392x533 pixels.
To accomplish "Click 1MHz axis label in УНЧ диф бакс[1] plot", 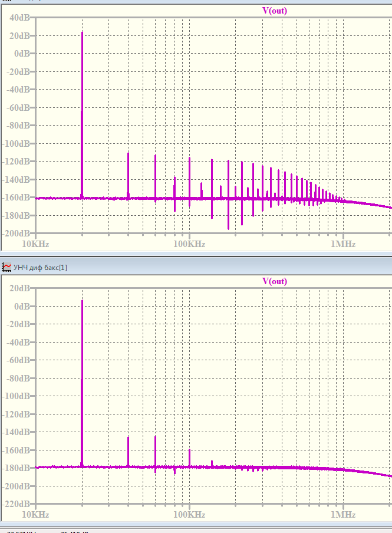I will pyautogui.click(x=343, y=515).
